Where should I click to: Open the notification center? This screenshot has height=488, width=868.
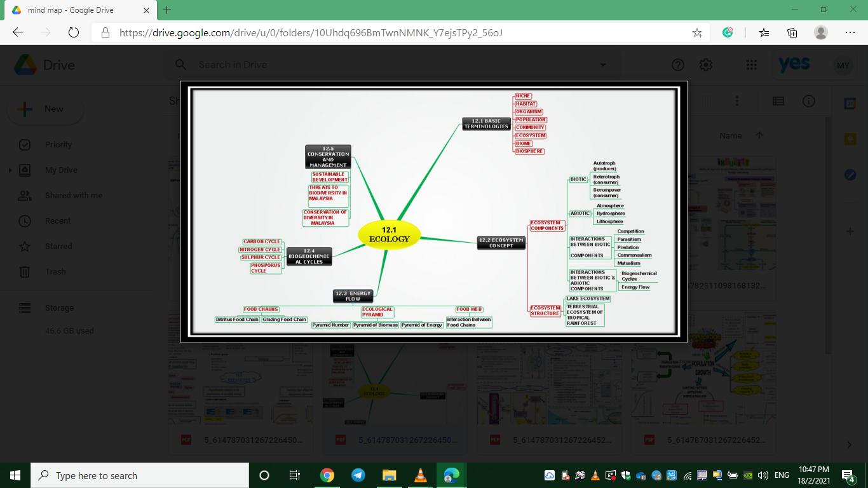[848, 475]
